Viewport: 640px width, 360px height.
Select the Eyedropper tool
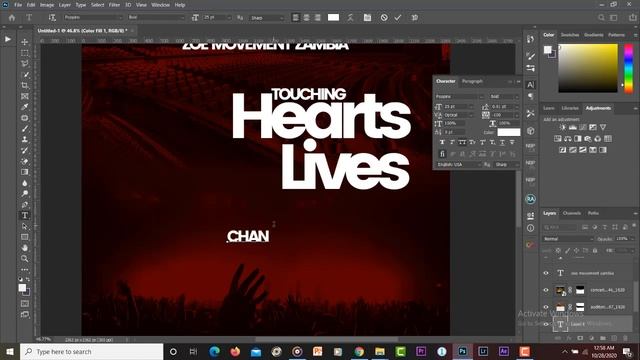(x=25, y=107)
